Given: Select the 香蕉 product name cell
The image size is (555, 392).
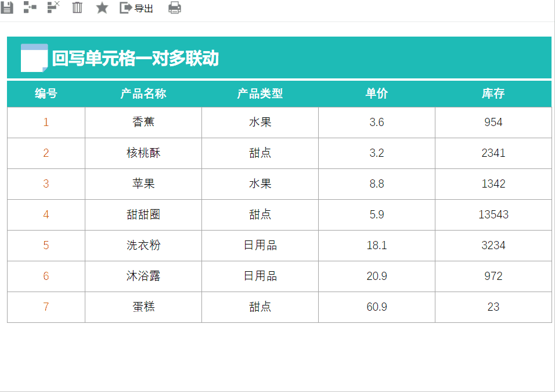Looking at the screenshot, I should (143, 123).
